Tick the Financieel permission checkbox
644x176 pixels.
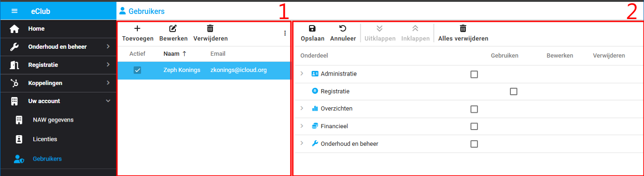coord(474,126)
